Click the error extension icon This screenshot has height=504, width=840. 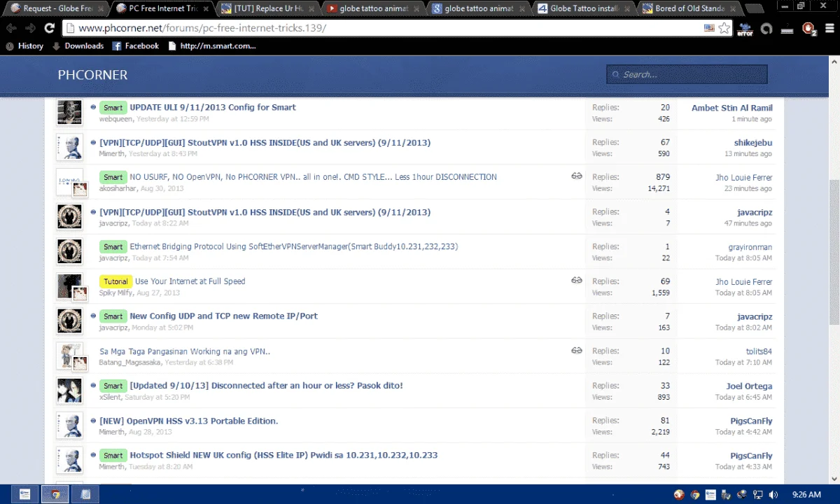click(745, 29)
